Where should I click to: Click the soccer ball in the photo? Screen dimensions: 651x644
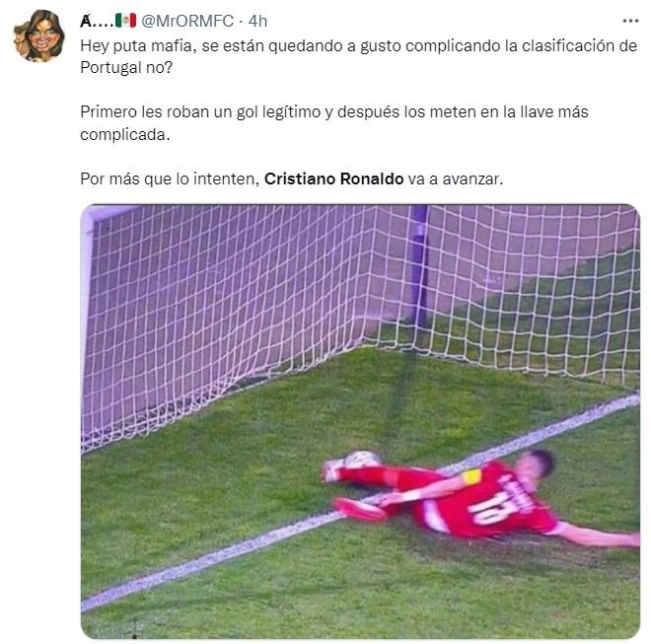pos(363,460)
